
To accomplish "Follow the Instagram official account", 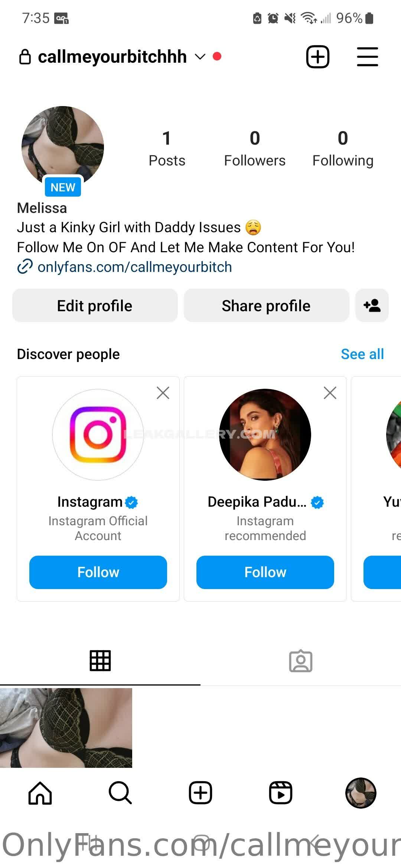I will [x=98, y=572].
